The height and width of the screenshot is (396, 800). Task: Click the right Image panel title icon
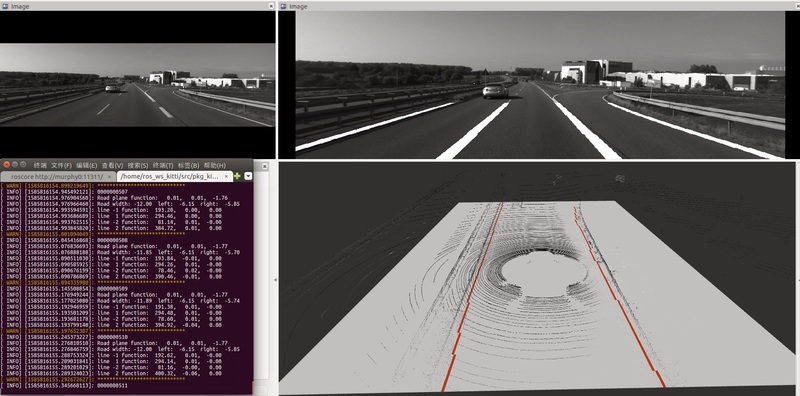tap(283, 6)
